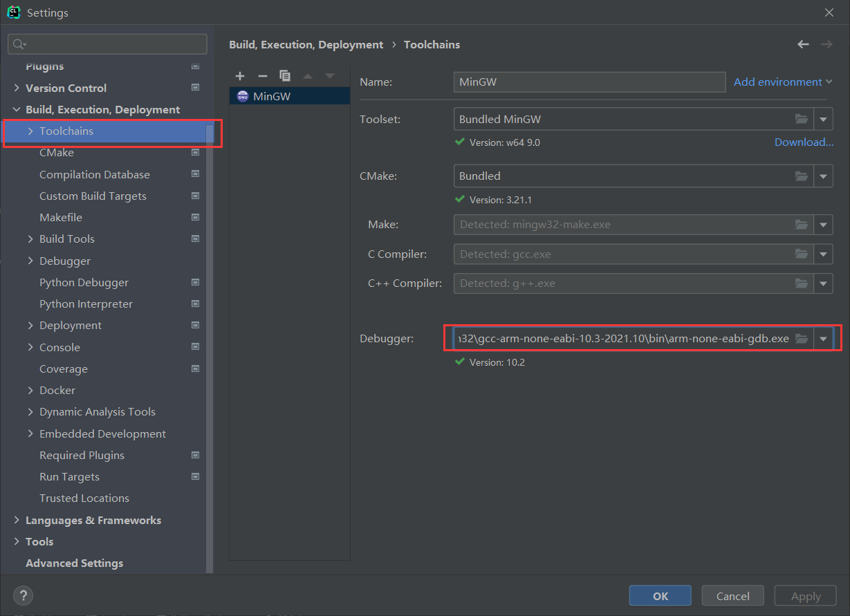This screenshot has height=616, width=850.
Task: Expand the Console node
Action: pos(30,347)
